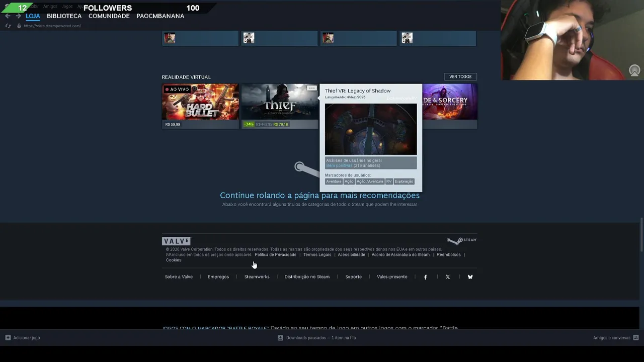Click the store URL address field
644x362 pixels.
click(52, 26)
